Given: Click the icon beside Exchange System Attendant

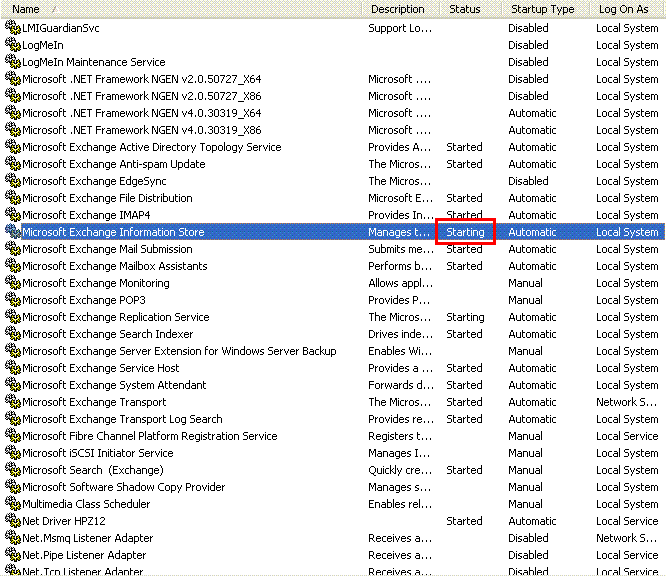Looking at the screenshot, I should [13, 384].
